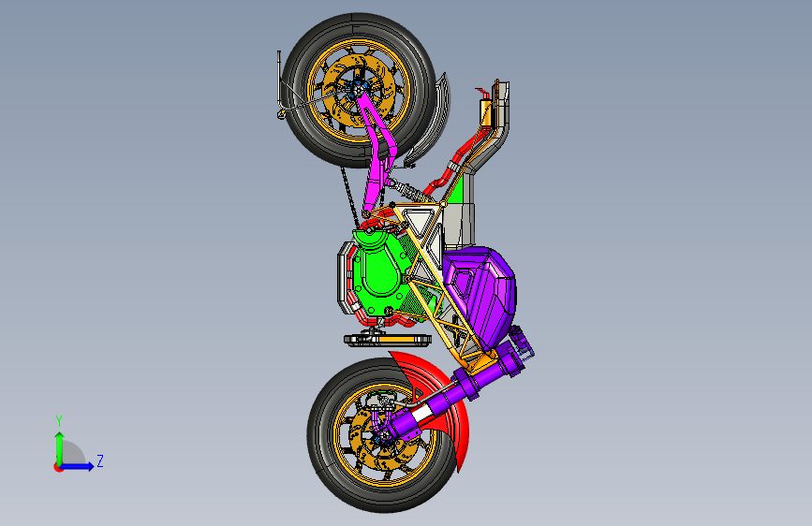Select the yellow canister near the tail
The width and height of the screenshot is (812, 526).
[485, 113]
